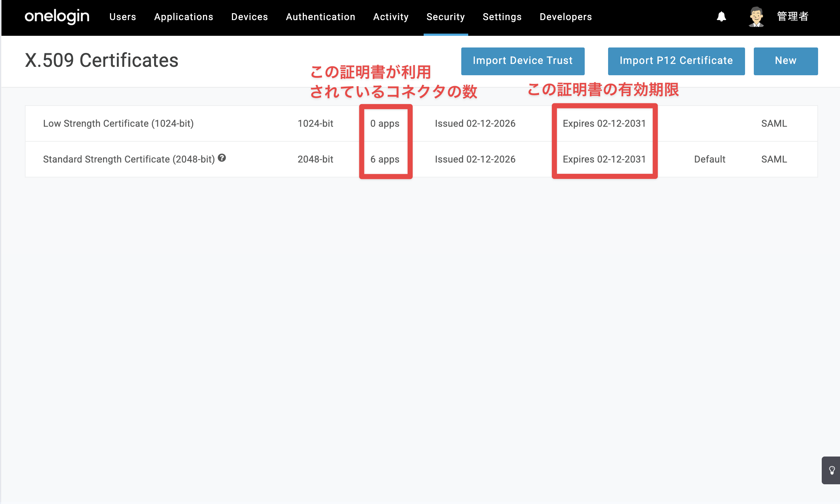Click the administrator avatar picture
Viewport: 840px width, 504px height.
756,17
